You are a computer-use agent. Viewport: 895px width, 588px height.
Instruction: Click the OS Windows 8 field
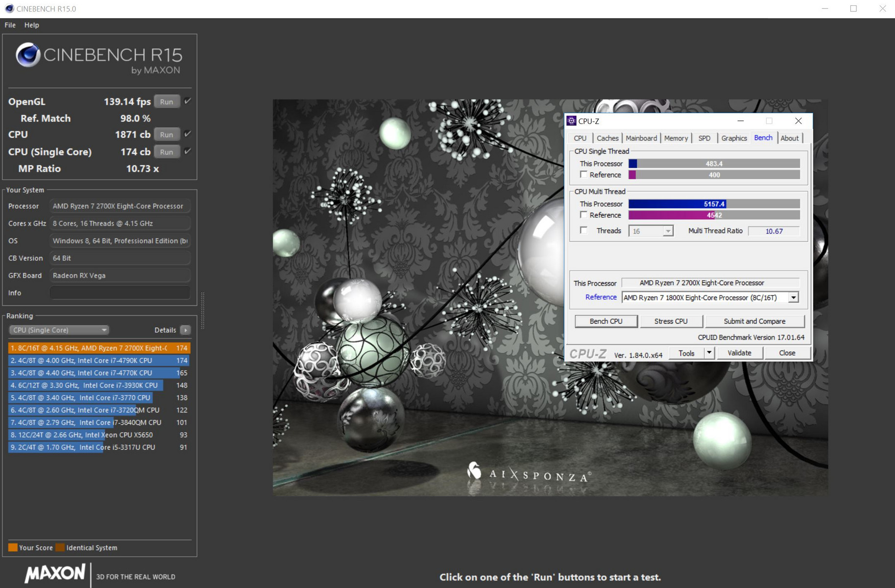pos(120,241)
